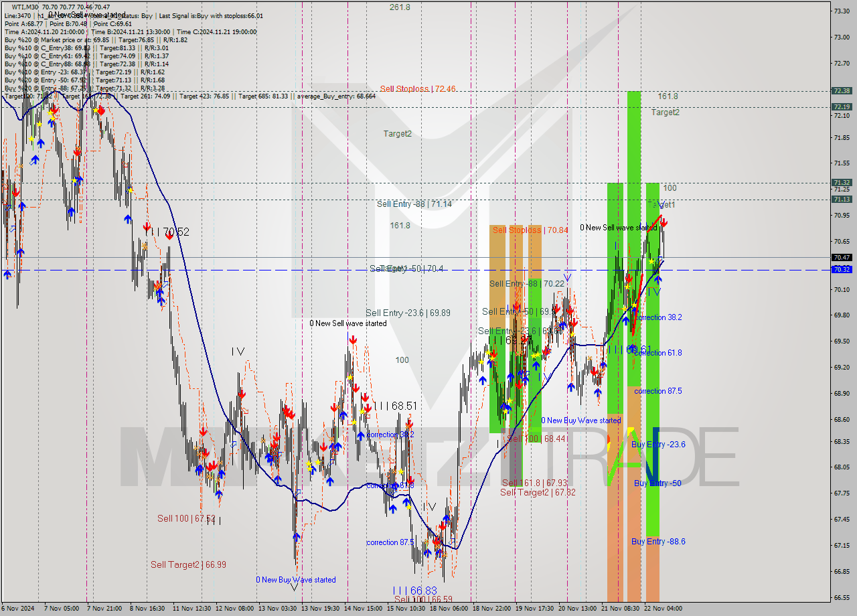Screen dimensions: 857x616
Task: Select the 'Sell Entry -88 | 71.14' label
Action: (414, 204)
